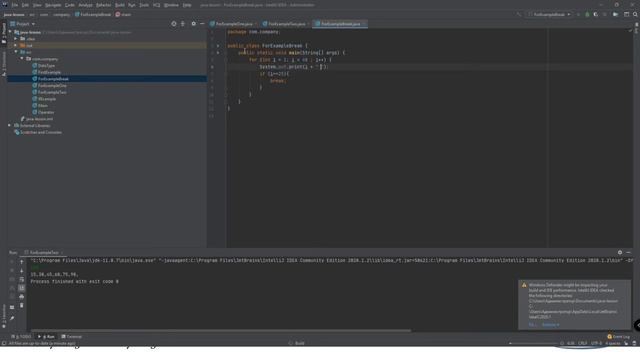Click the green debug bug icon in toolbar
The width and height of the screenshot is (640, 360).
587,14
